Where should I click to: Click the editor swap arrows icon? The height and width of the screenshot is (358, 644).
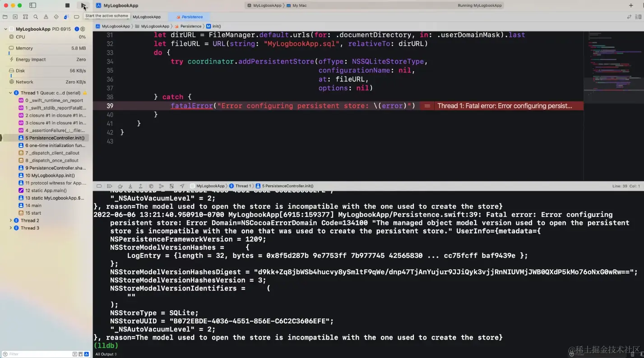click(x=629, y=17)
